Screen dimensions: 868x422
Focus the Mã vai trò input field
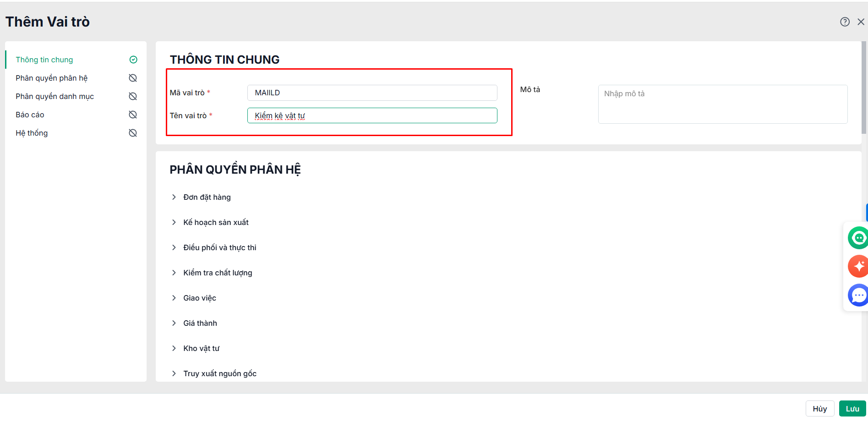point(372,93)
